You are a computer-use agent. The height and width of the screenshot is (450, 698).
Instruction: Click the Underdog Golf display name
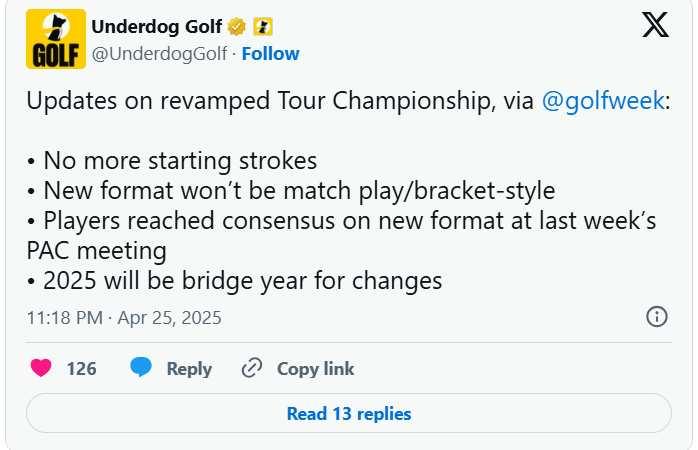click(157, 27)
